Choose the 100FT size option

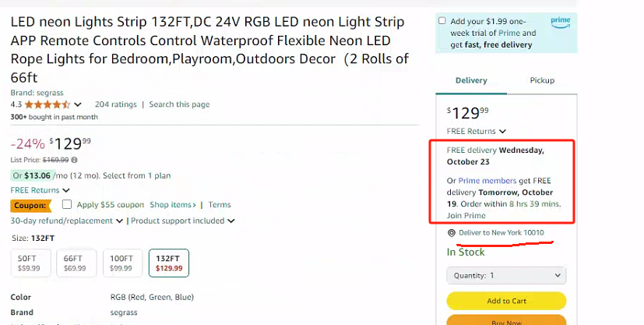click(x=121, y=263)
